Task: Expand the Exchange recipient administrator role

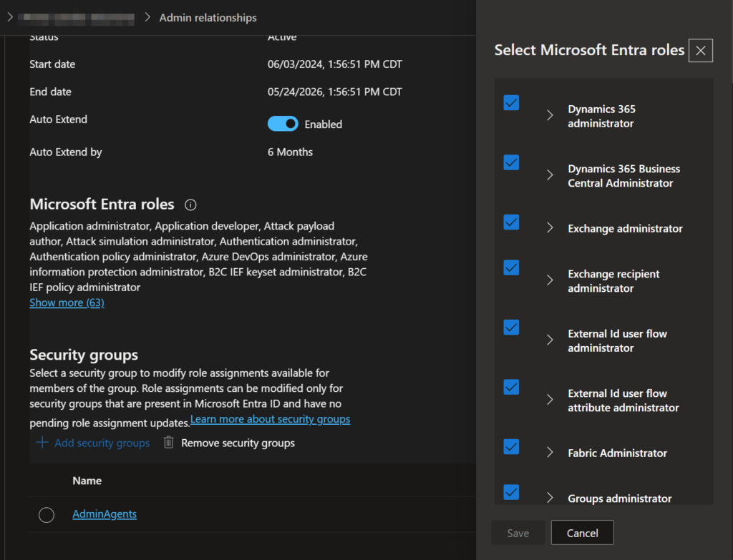Action: 550,280
